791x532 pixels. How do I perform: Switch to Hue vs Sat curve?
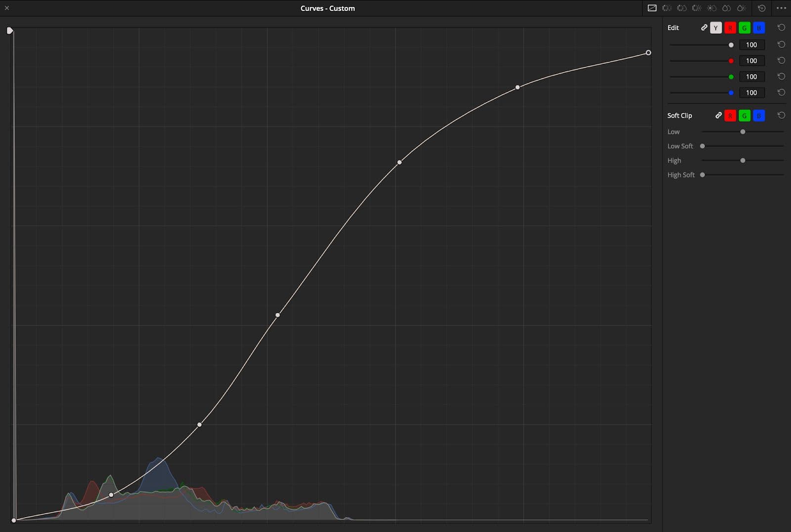click(x=682, y=8)
